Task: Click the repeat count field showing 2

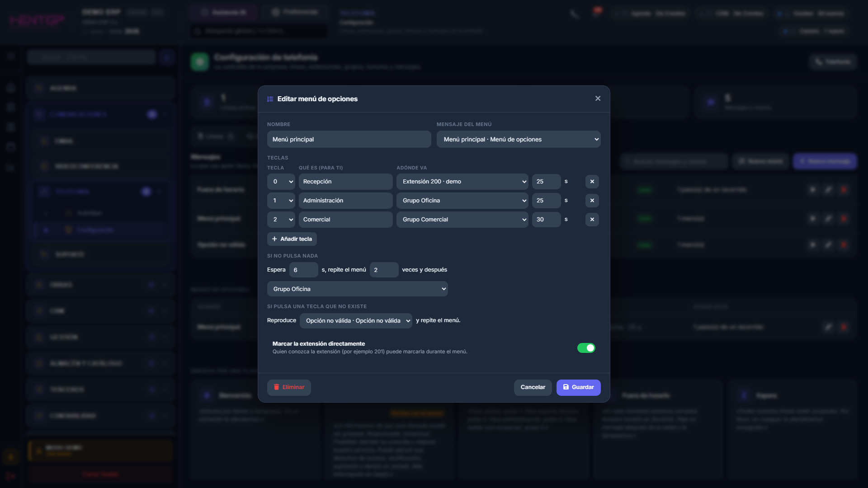Action: coord(384,270)
